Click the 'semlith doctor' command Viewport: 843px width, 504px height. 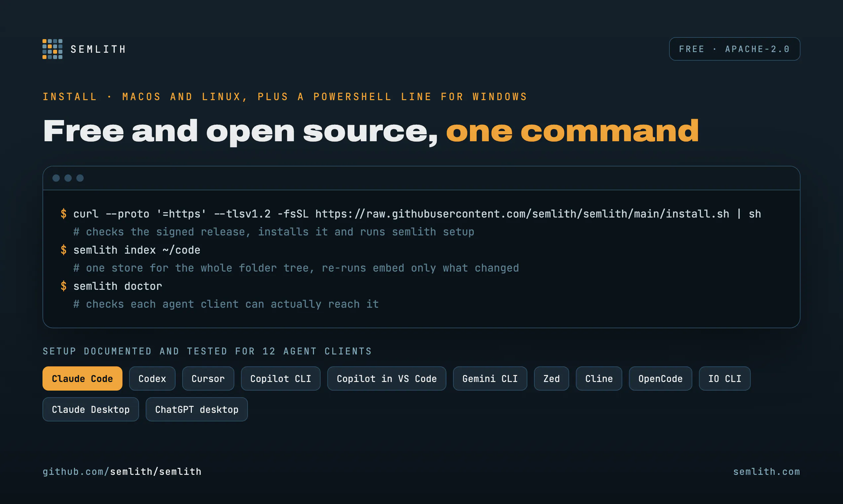point(117,286)
